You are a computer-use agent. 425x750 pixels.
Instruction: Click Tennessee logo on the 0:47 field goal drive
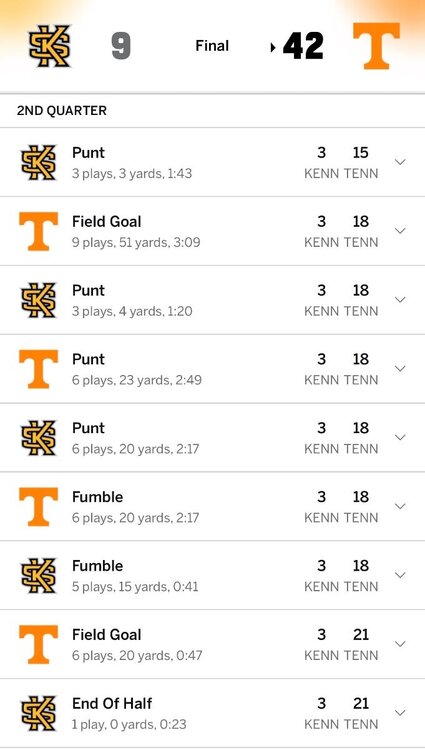[39, 645]
